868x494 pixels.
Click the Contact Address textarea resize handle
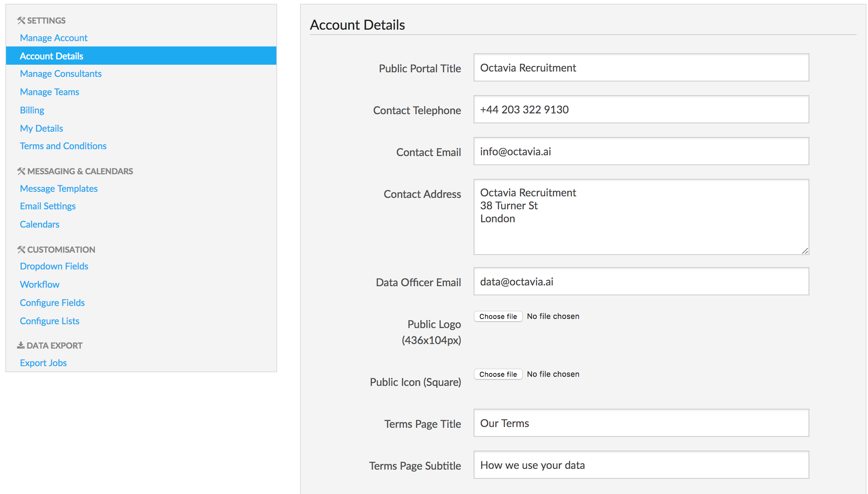point(804,251)
